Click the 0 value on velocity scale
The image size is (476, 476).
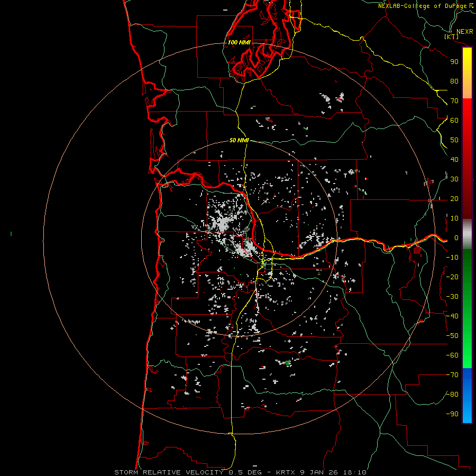point(456,238)
